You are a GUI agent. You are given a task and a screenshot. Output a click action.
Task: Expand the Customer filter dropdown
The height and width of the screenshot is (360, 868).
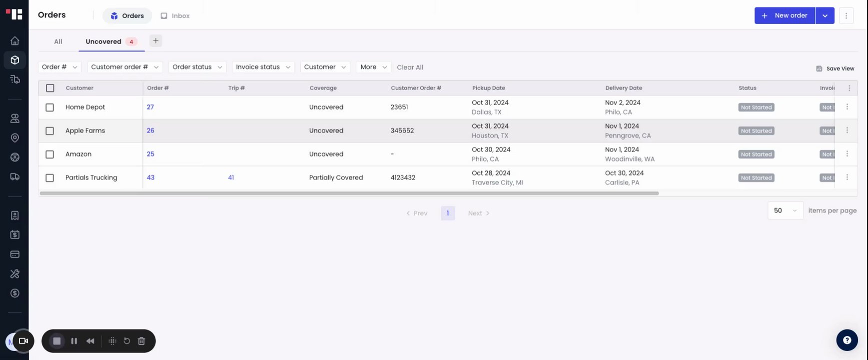pyautogui.click(x=325, y=67)
